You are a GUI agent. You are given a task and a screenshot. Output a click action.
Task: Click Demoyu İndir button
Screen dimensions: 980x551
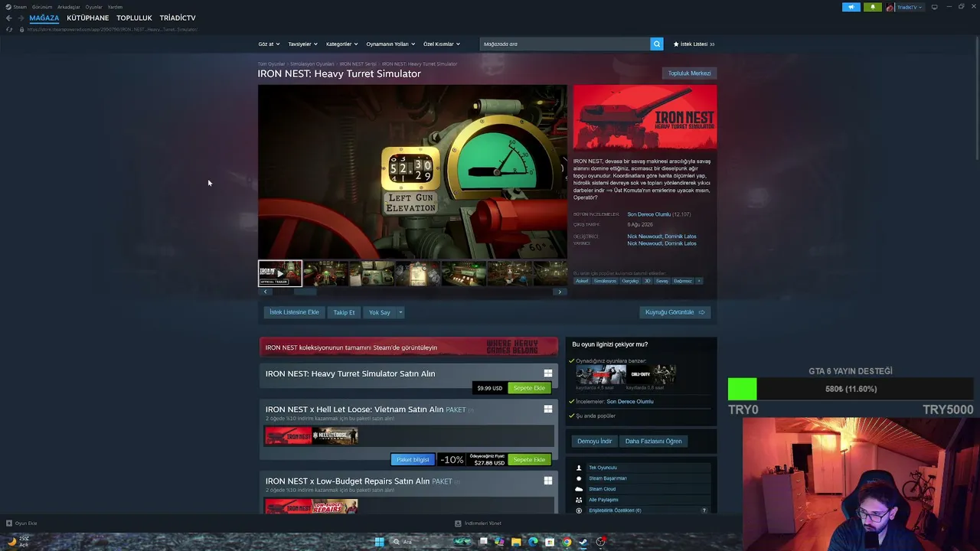595,441
